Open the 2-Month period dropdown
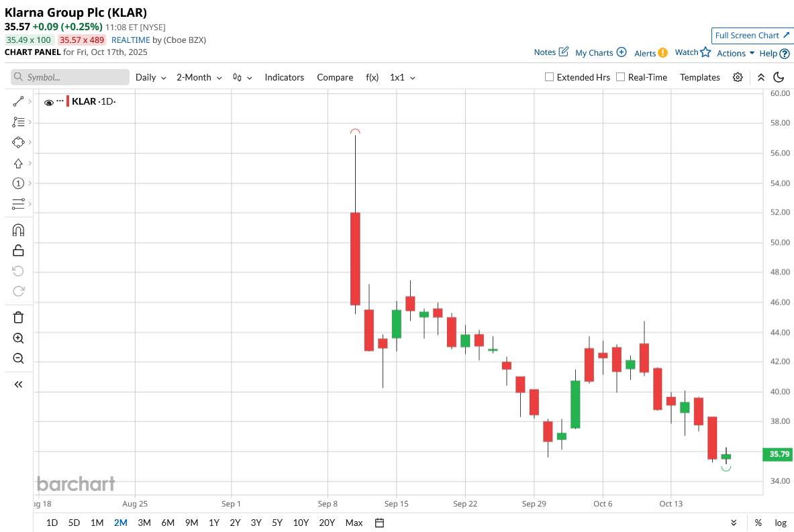Viewport: 794px width, 532px height. point(199,77)
